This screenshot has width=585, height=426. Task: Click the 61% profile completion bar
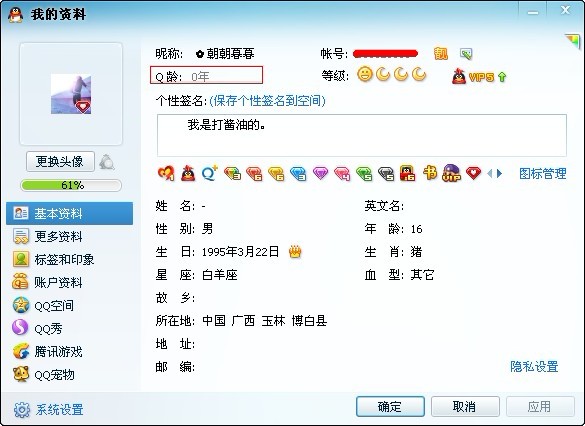tap(71, 185)
